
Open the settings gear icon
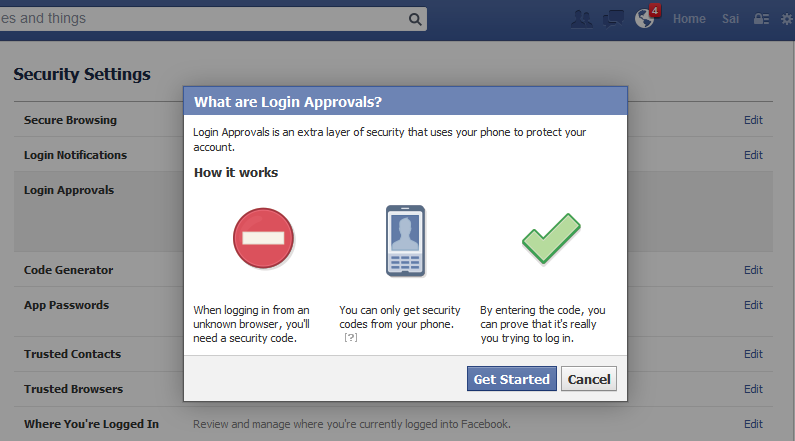(787, 19)
